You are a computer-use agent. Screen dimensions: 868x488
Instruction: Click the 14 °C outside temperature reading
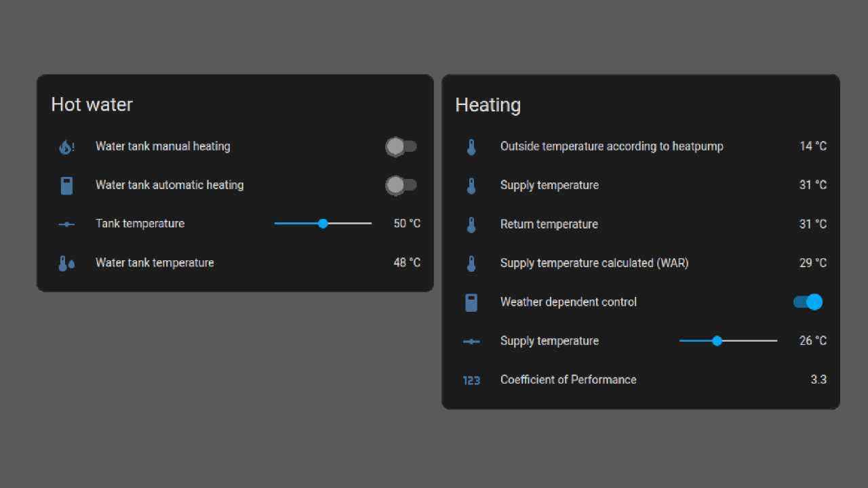coord(812,146)
